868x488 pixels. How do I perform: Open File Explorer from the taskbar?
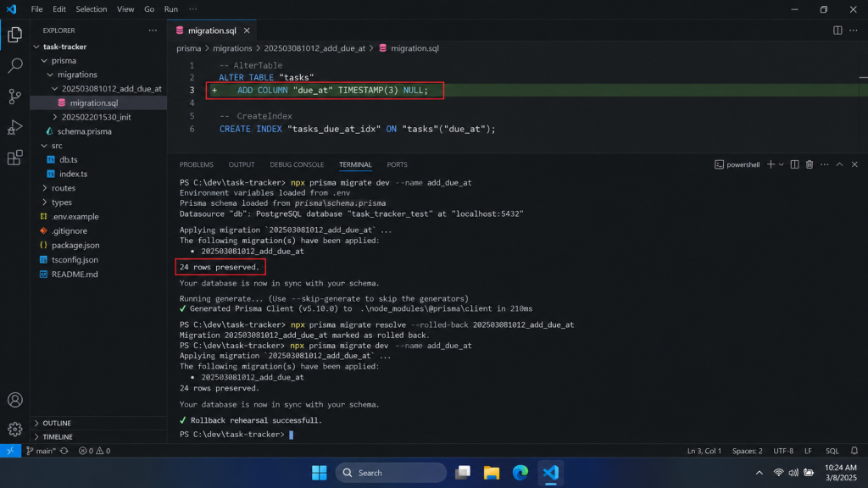point(492,473)
